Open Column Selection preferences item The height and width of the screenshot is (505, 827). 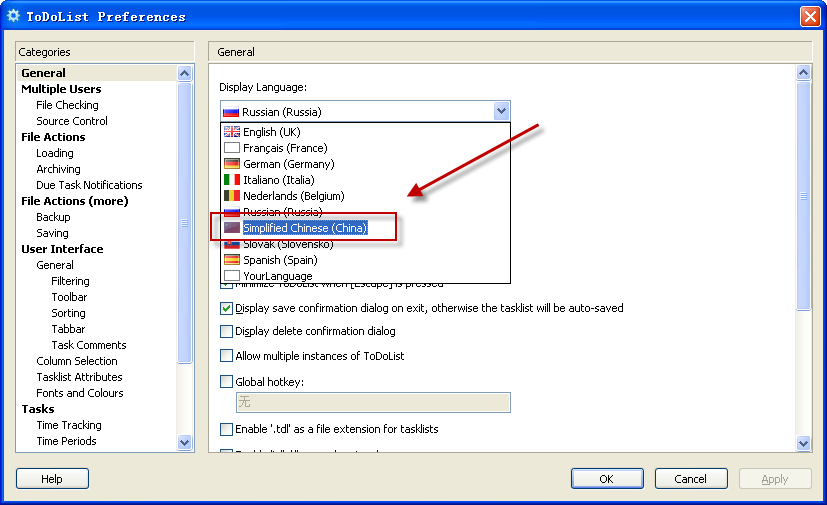[x=77, y=361]
